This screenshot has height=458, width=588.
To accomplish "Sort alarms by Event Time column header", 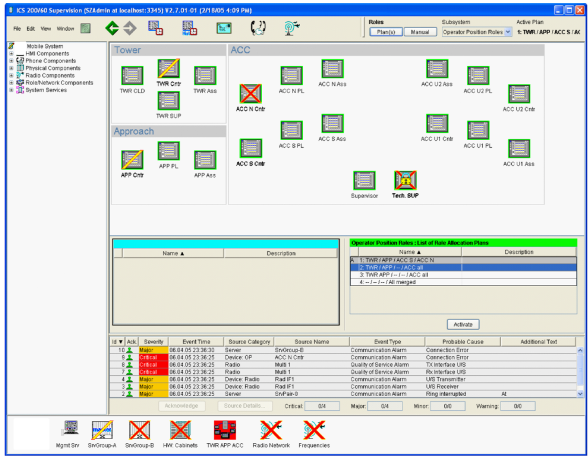I will pos(196,342).
